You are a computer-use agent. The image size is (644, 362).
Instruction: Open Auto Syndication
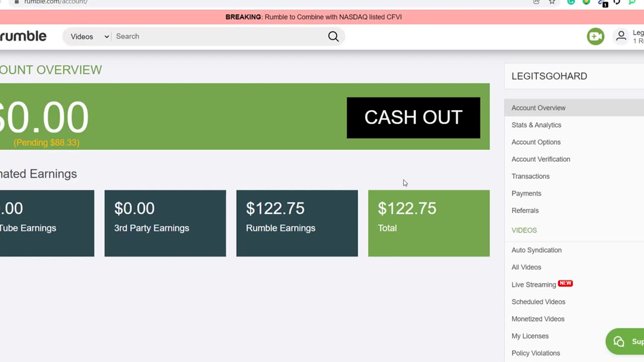[x=536, y=250]
